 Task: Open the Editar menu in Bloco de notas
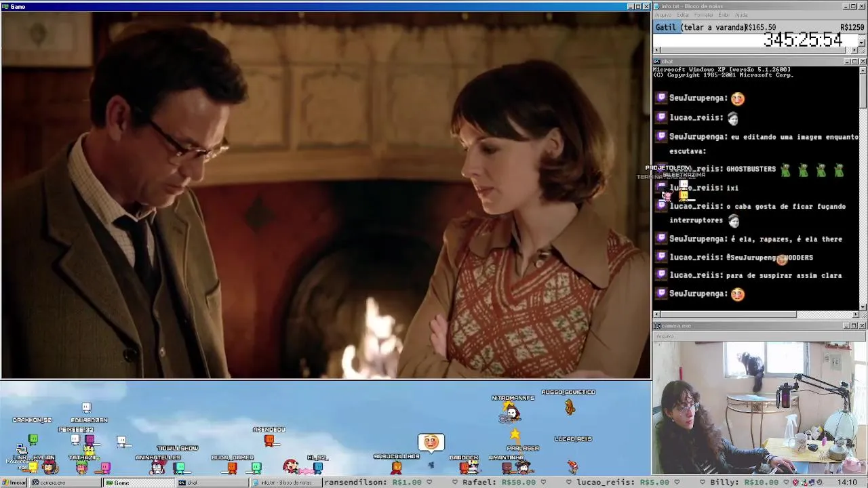tap(683, 15)
